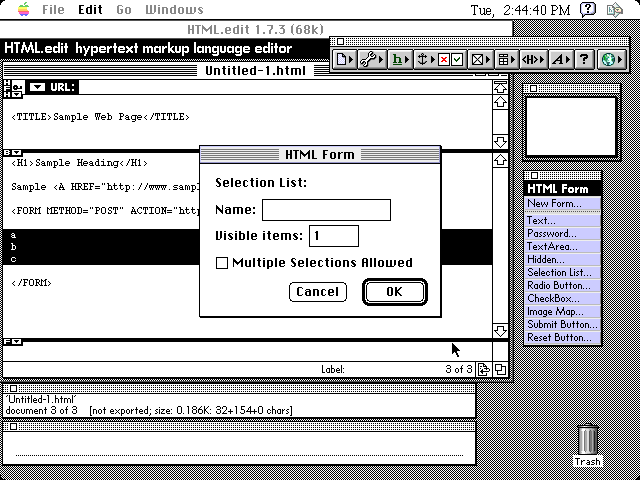Click the globe browser preview icon

612,60
